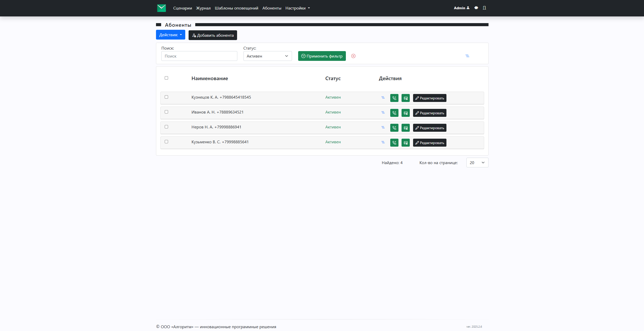Screen dimensions: 644x331
Task: Open Шаблоны оповещений section
Action: tap(236, 8)
